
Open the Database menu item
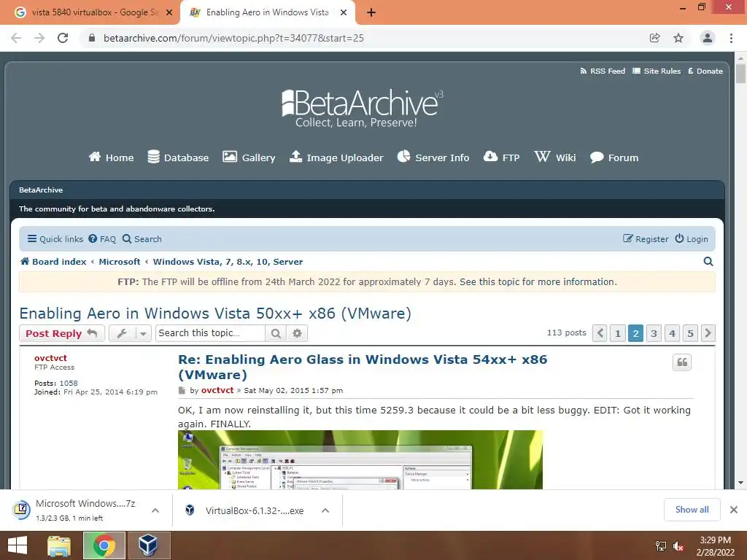click(x=178, y=157)
